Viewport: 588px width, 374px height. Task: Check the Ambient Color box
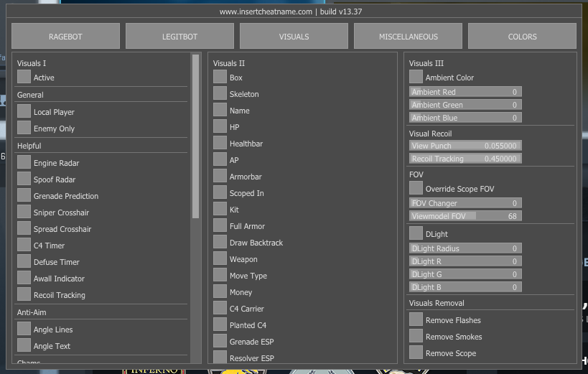click(416, 77)
